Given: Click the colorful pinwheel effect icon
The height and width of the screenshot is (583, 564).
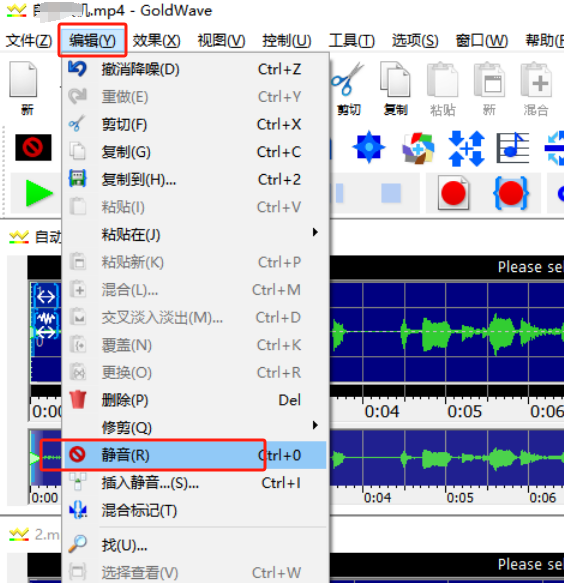Looking at the screenshot, I should pyautogui.click(x=418, y=148).
